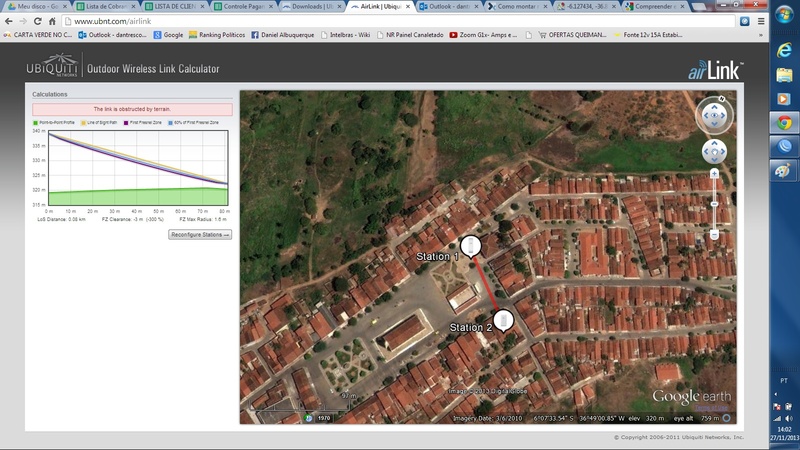Click the purple First Fresnel Zone legend swatch

(x=126, y=122)
